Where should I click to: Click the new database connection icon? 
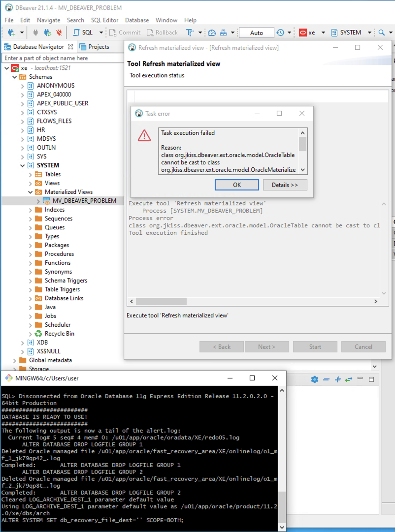click(x=11, y=32)
